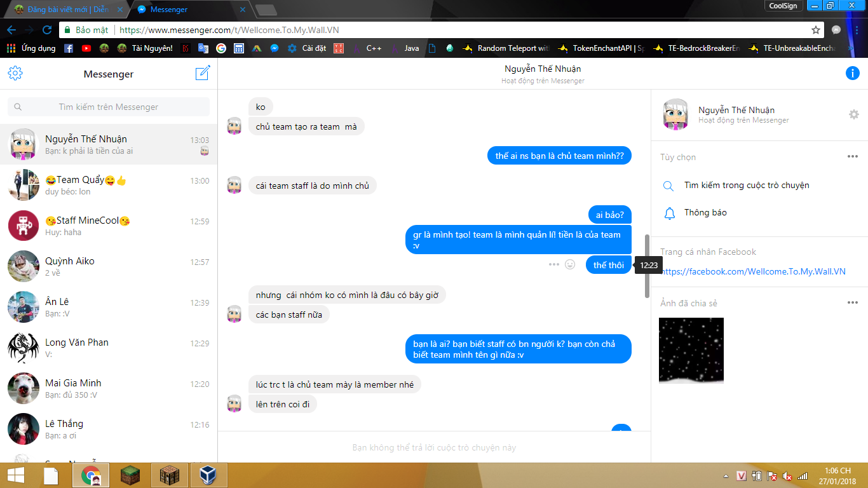Screen dimensions: 868x488
Task: Toggle the conversation info panel icon
Action: click(853, 74)
